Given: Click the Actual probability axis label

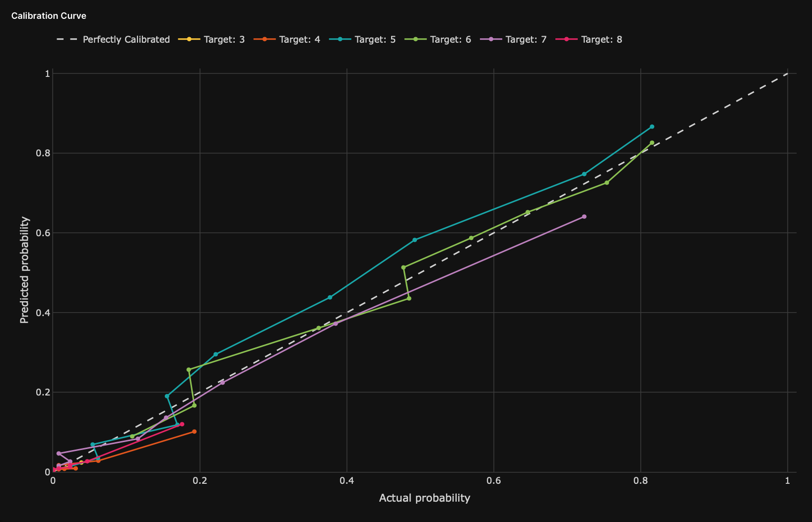Looking at the screenshot, I should pyautogui.click(x=424, y=498).
